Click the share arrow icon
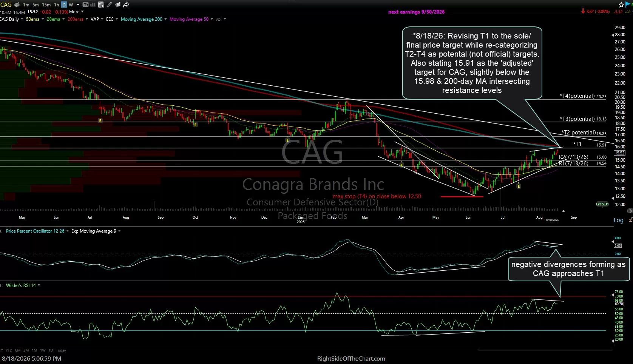The height and width of the screenshot is (364, 633). [x=126, y=5]
